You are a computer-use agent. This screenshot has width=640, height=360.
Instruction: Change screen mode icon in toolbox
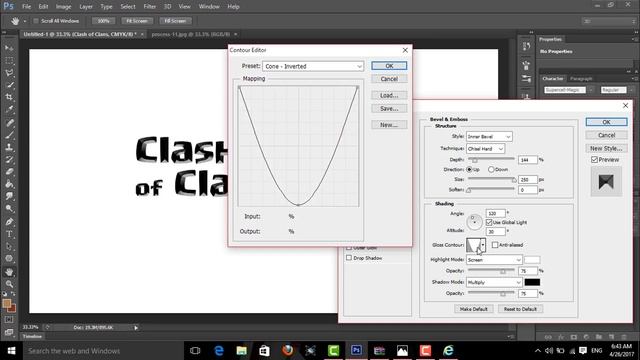(x=9, y=332)
